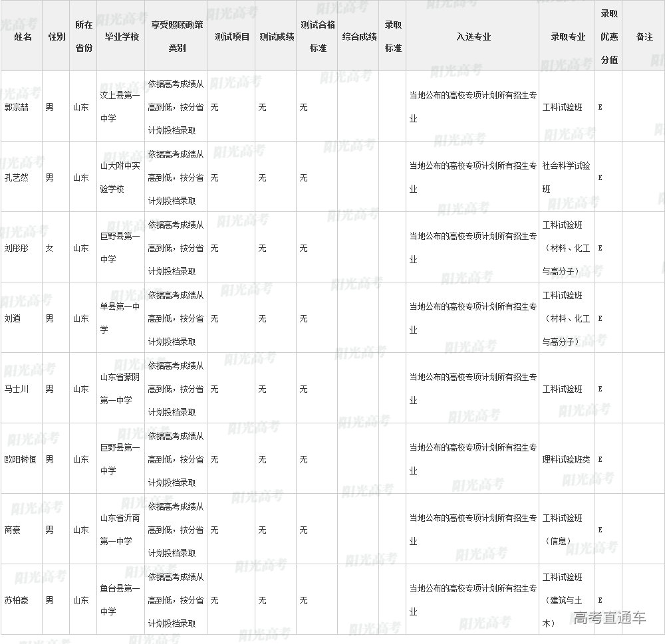The width and height of the screenshot is (665, 644).
Task: Select the 毕业学校 column header
Action: click(120, 37)
